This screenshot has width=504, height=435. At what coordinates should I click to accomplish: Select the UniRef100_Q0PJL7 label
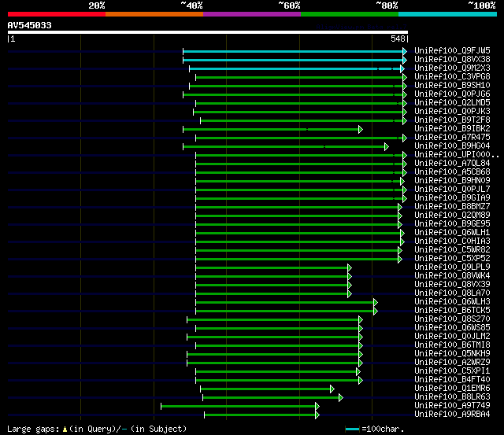[x=452, y=189]
